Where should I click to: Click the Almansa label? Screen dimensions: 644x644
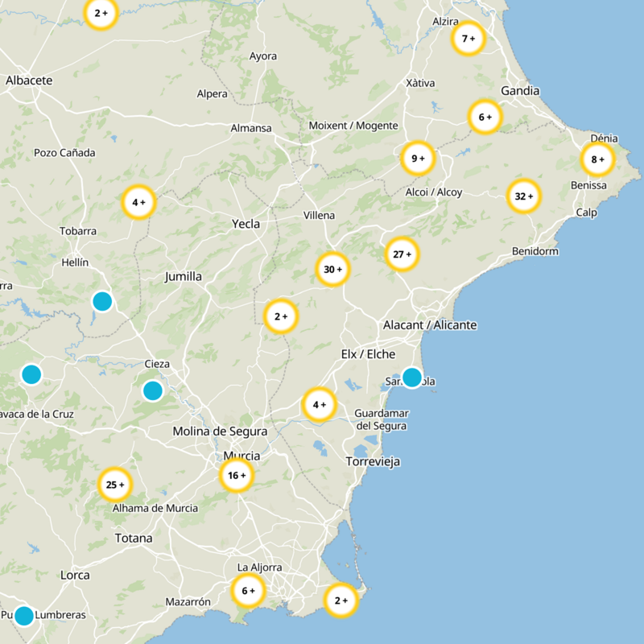pyautogui.click(x=251, y=129)
